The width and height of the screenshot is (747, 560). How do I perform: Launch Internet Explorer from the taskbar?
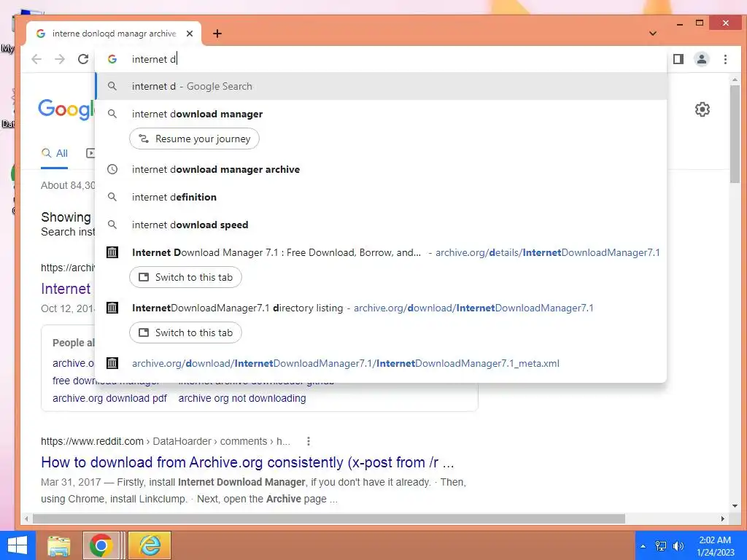(x=149, y=545)
